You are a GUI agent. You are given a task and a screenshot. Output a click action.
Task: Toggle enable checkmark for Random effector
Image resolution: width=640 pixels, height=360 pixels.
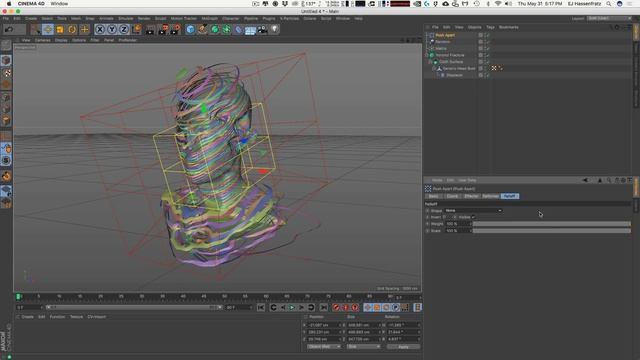pos(487,42)
